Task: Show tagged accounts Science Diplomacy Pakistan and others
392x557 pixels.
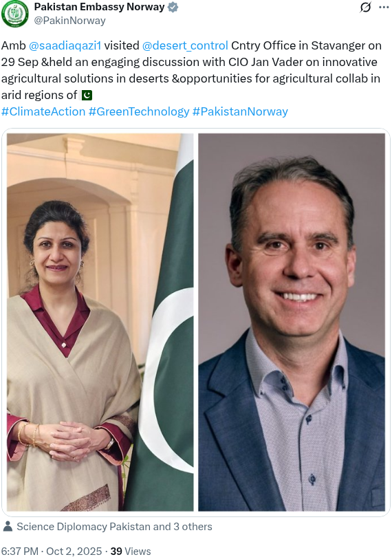Action: click(x=114, y=527)
